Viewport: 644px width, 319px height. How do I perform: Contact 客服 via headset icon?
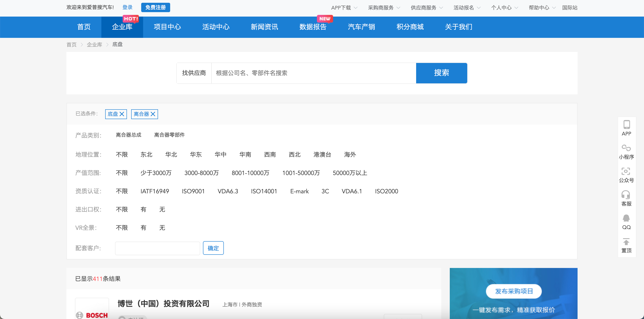[626, 198]
